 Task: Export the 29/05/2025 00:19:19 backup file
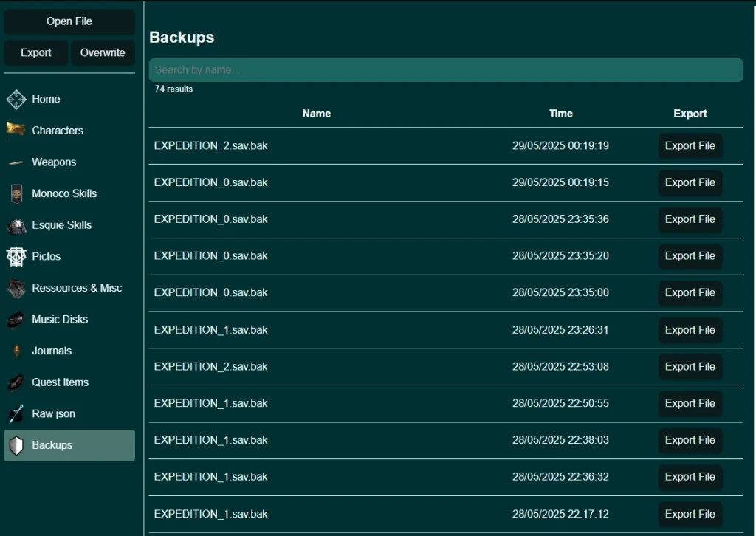[x=690, y=146]
